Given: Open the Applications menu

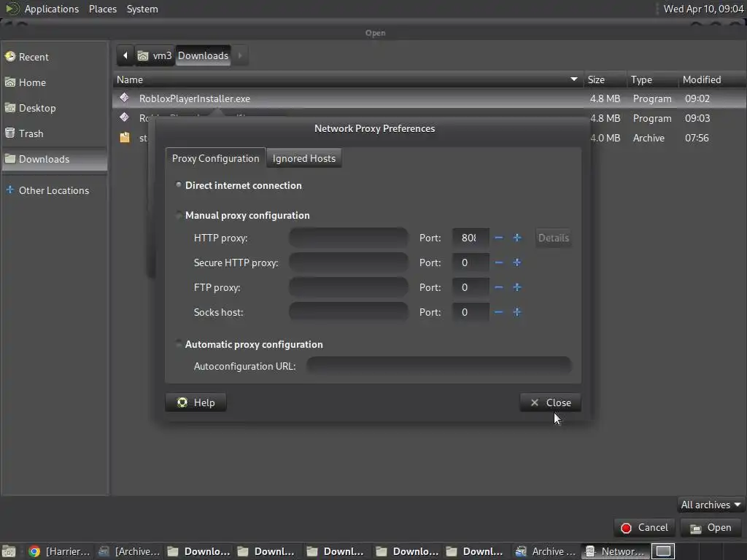Looking at the screenshot, I should coord(52,9).
